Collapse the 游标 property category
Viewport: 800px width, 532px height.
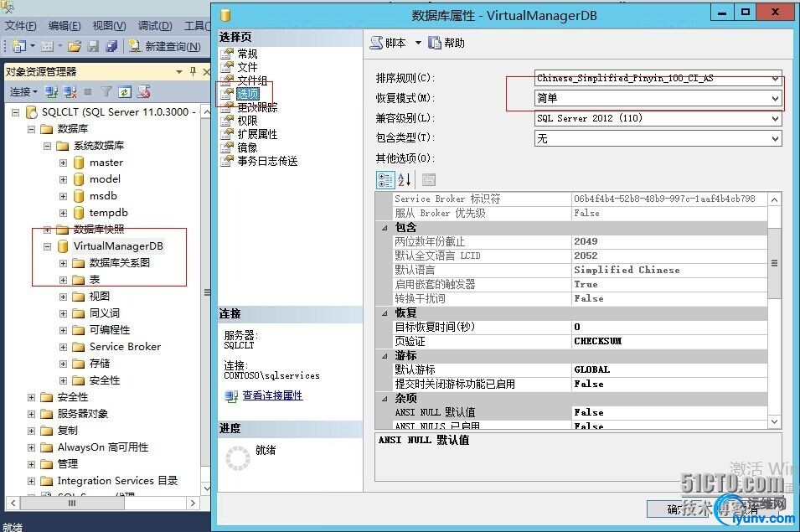(385, 356)
